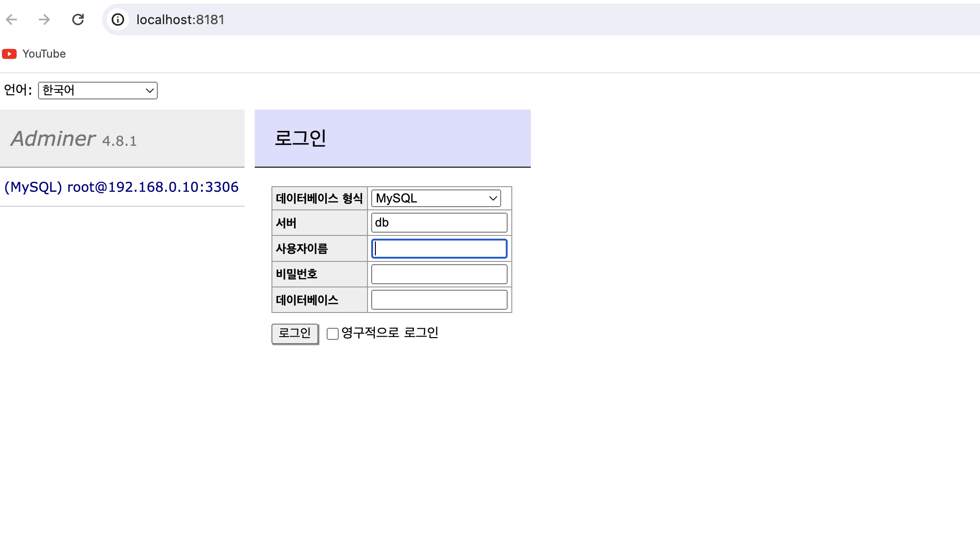Click the chevron on 한국어 selector
This screenshot has height=560, width=980.
click(149, 90)
